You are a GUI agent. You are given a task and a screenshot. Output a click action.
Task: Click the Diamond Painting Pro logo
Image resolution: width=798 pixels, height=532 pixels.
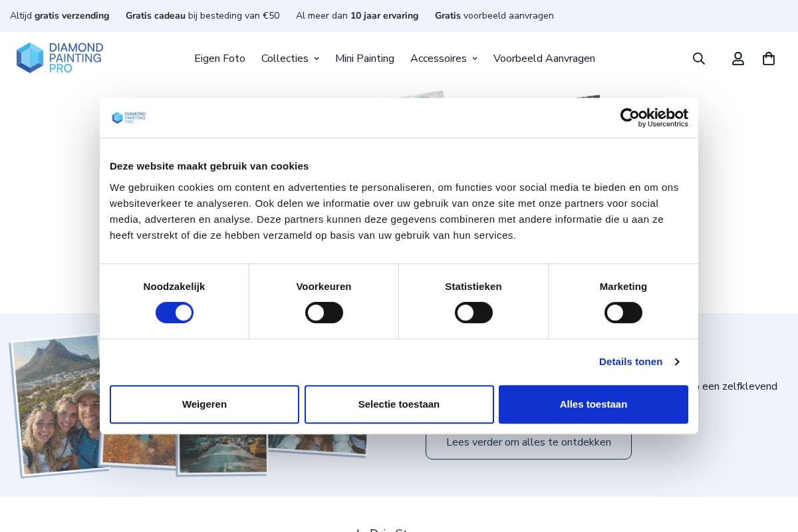click(x=59, y=58)
